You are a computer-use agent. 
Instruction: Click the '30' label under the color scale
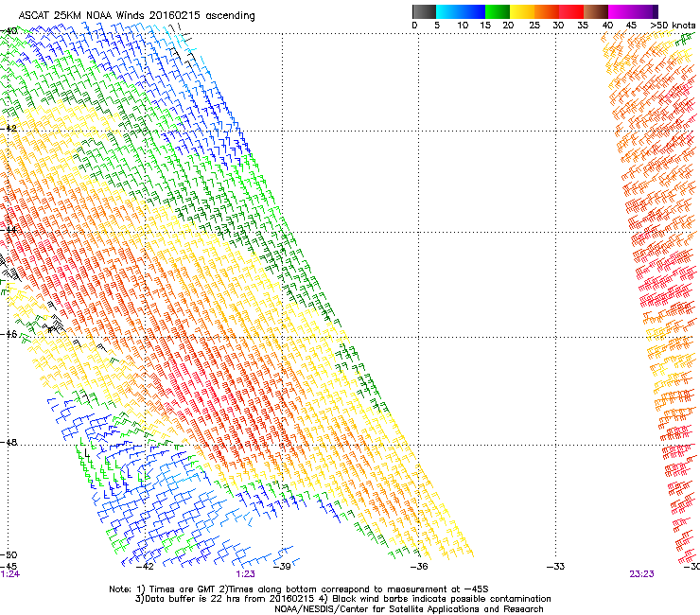(558, 26)
